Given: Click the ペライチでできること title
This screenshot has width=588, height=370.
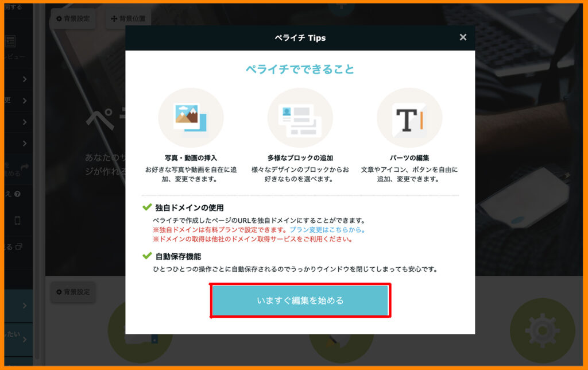Looking at the screenshot, I should coord(300,70).
